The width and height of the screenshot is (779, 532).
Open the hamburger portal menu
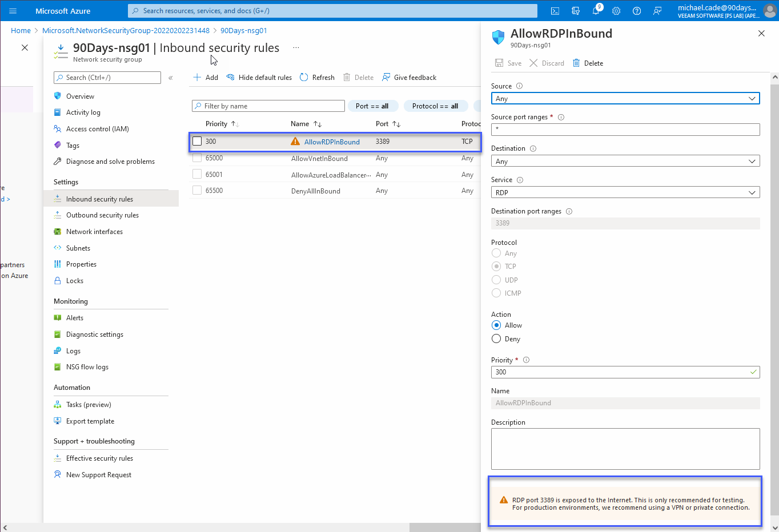pos(13,11)
